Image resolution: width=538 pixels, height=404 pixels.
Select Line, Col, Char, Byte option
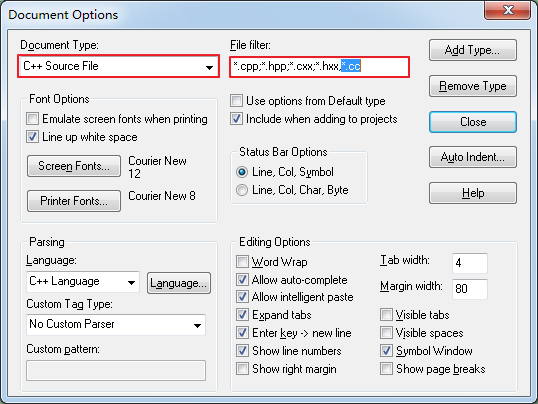tap(242, 190)
